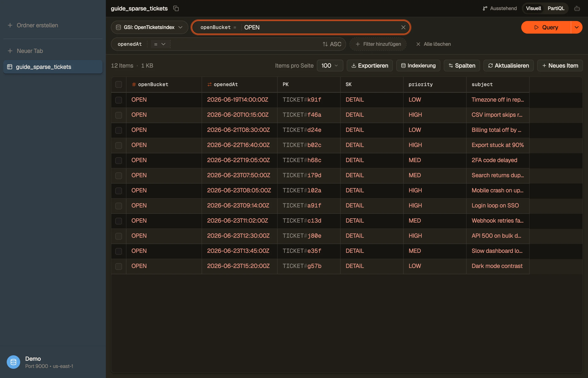
Task: Click the Billing total off by subject cell
Action: click(x=498, y=130)
